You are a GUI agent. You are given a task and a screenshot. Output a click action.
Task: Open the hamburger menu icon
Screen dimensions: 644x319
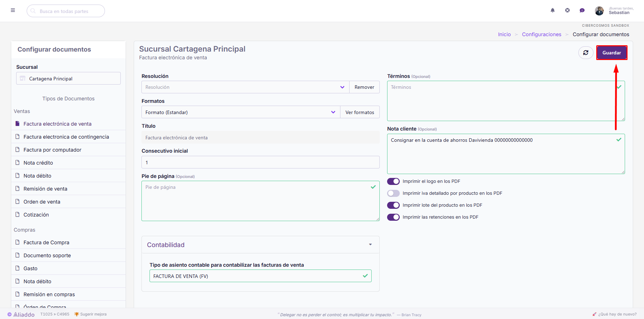tap(13, 11)
